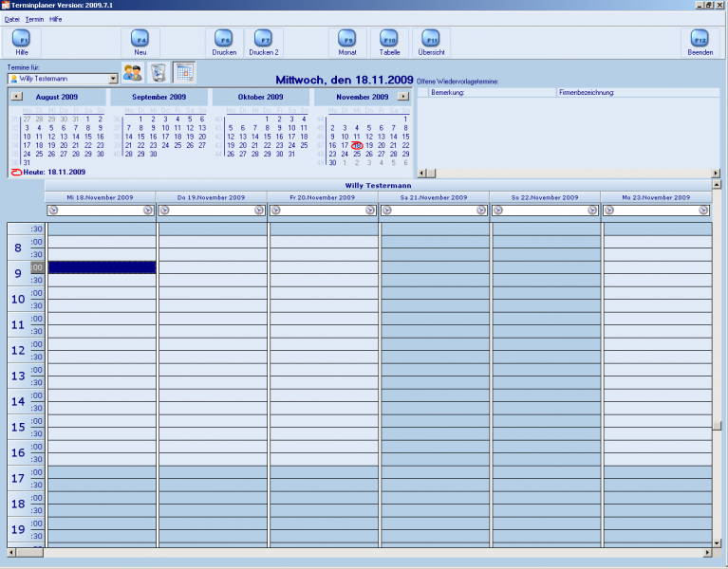Click right clock icon under Mo 23.November
Viewport: 728px width, 569px height.
tap(704, 211)
